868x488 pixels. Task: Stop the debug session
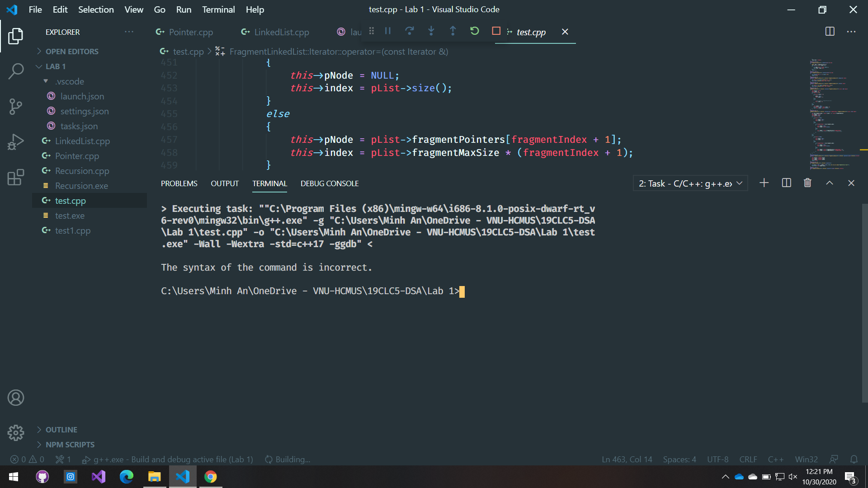496,31
